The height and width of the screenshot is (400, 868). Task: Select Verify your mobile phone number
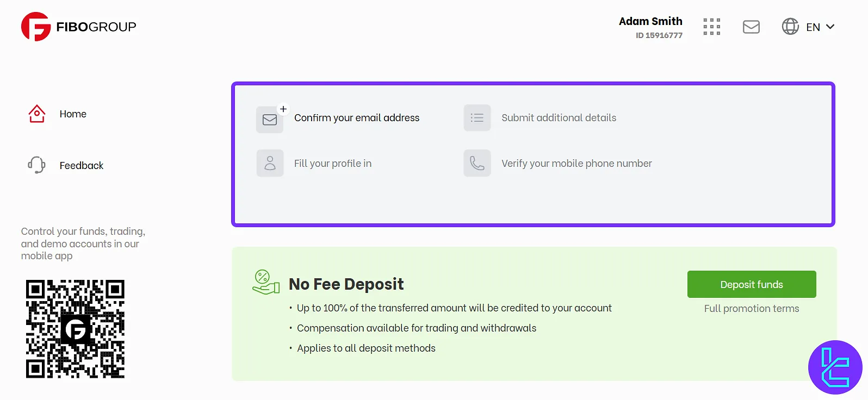tap(576, 164)
